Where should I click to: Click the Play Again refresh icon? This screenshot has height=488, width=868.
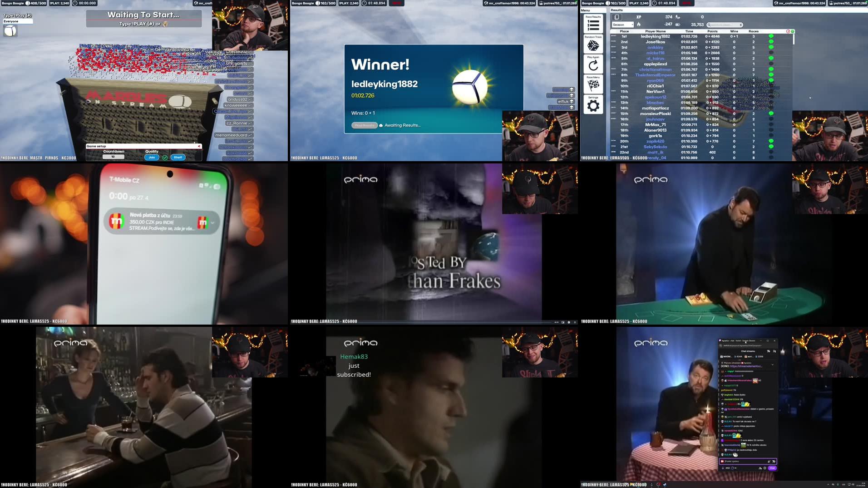[x=593, y=65]
